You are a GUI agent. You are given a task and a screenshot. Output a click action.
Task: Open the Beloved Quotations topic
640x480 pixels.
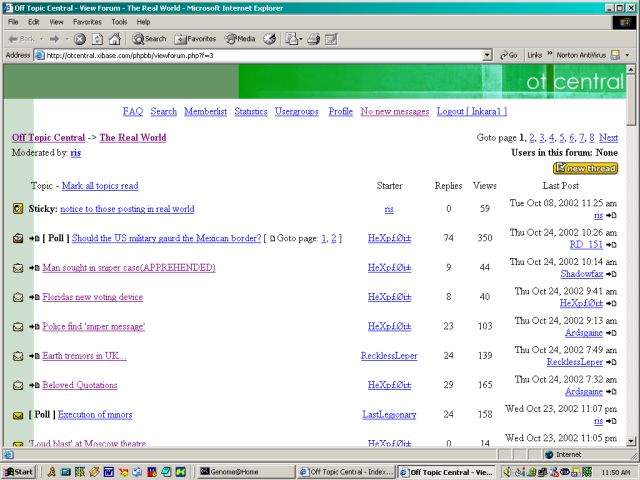(80, 385)
